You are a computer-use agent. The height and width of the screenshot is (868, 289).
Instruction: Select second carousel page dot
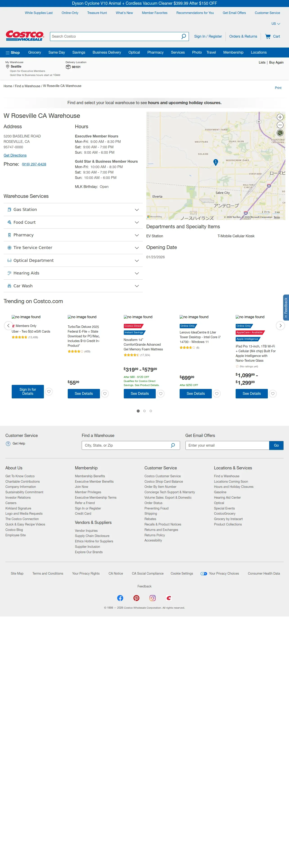[145, 411]
